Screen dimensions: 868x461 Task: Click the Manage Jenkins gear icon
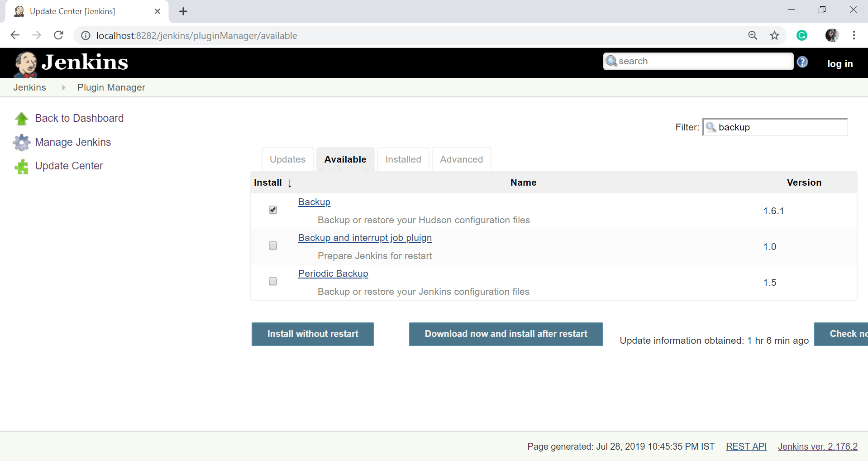pos(21,143)
